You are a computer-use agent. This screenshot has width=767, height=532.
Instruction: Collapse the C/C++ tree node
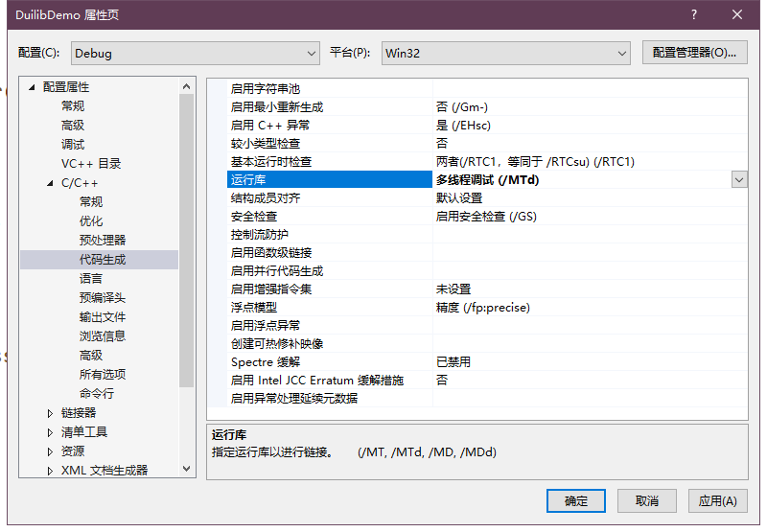click(50, 183)
